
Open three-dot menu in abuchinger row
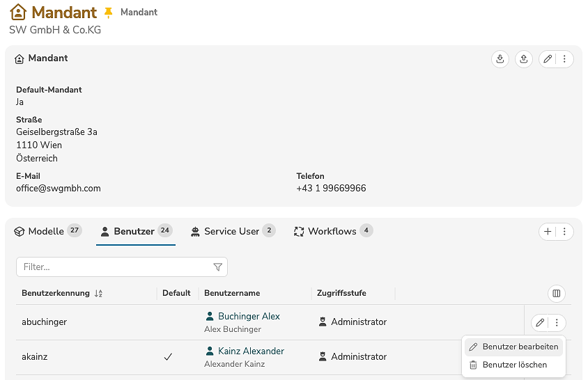pyautogui.click(x=557, y=323)
